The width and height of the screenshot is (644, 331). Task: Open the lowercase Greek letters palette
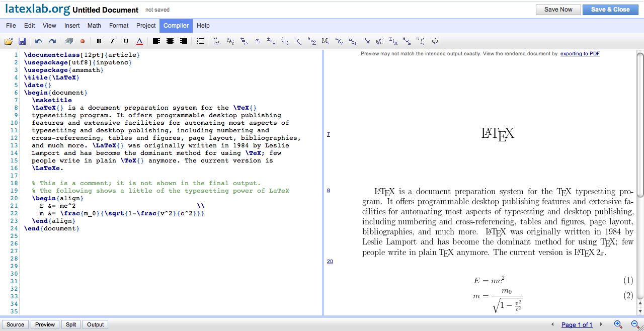pos(339,41)
